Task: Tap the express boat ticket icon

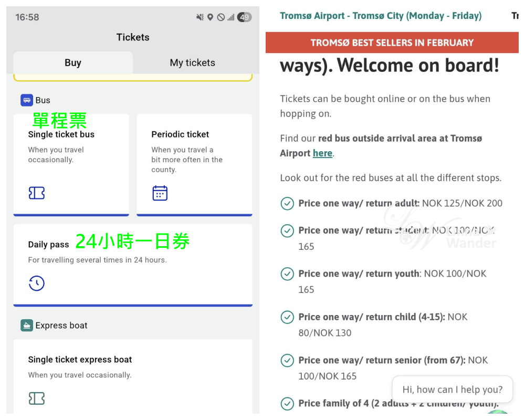Action: pyautogui.click(x=37, y=398)
